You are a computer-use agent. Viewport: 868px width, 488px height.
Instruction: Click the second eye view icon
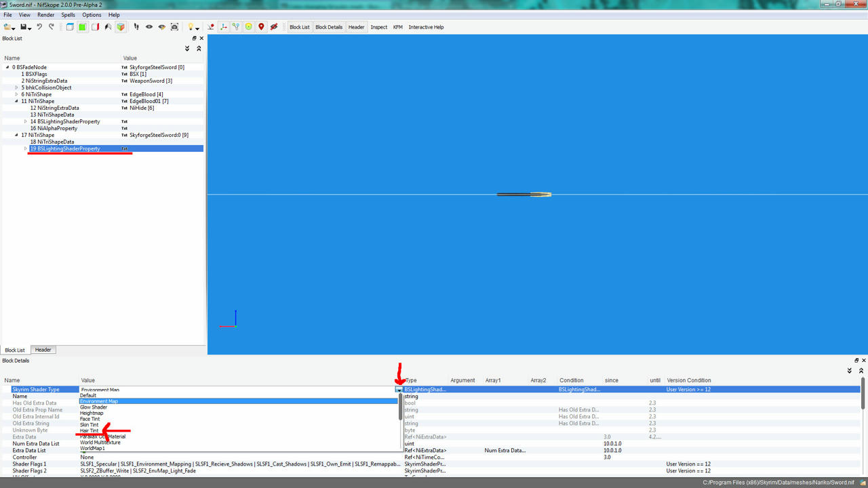click(x=161, y=27)
